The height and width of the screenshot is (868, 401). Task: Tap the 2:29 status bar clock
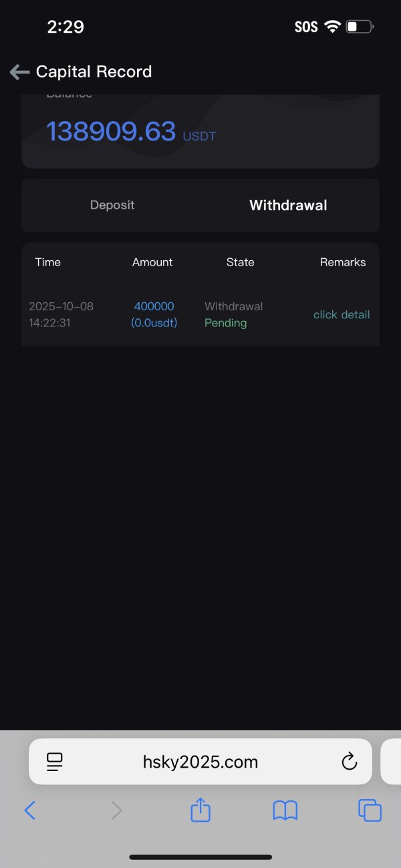coord(65,27)
